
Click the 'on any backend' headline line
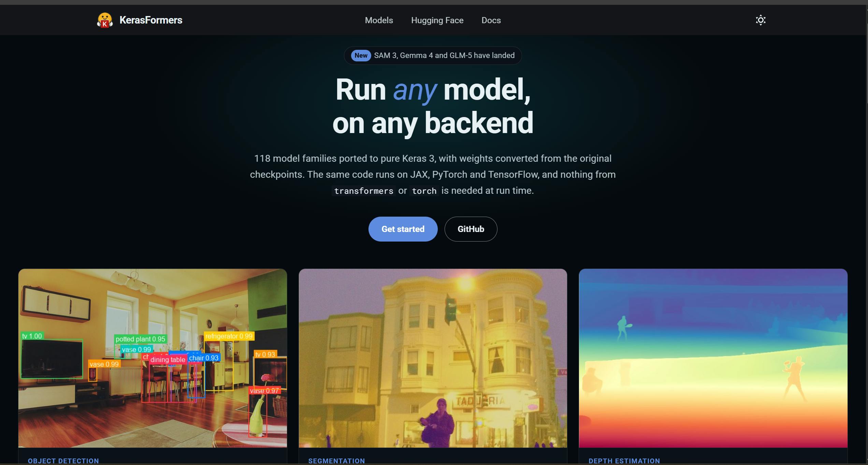click(433, 123)
